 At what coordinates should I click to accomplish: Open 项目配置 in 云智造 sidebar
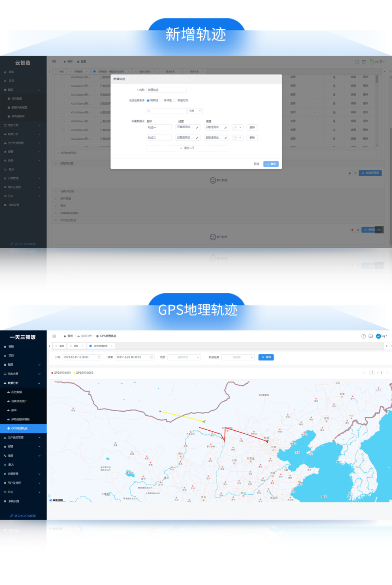[x=16, y=99]
